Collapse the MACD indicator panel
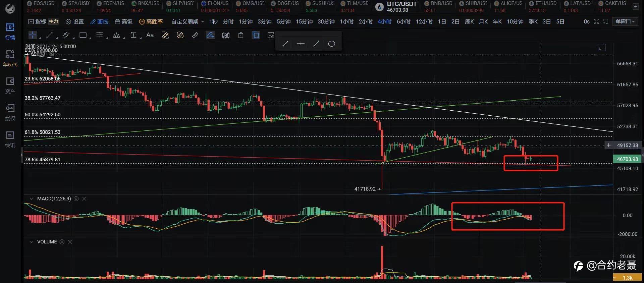 (x=31, y=199)
